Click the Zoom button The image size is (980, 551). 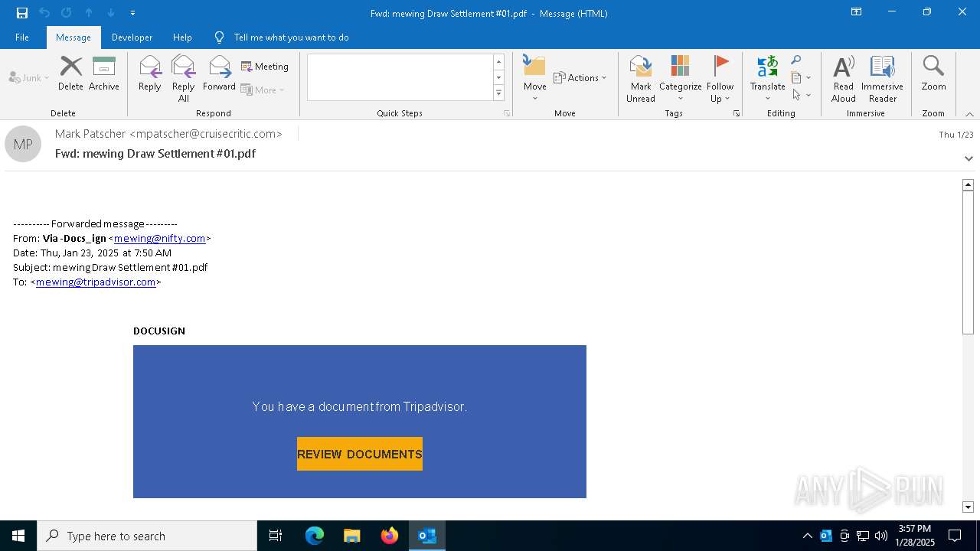point(934,73)
